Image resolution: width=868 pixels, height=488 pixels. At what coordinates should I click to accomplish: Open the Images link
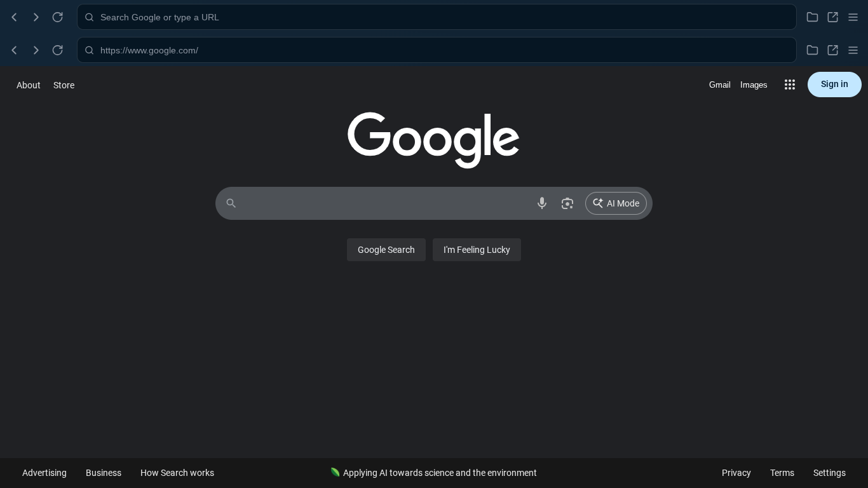pyautogui.click(x=754, y=85)
